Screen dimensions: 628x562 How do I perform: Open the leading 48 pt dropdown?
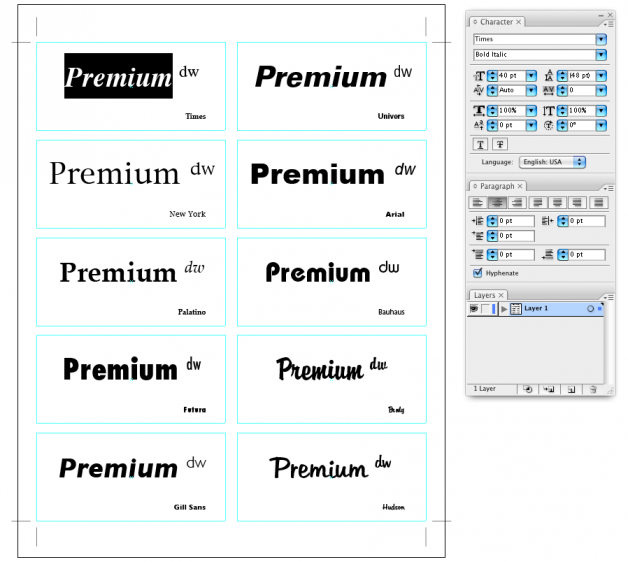tap(601, 75)
